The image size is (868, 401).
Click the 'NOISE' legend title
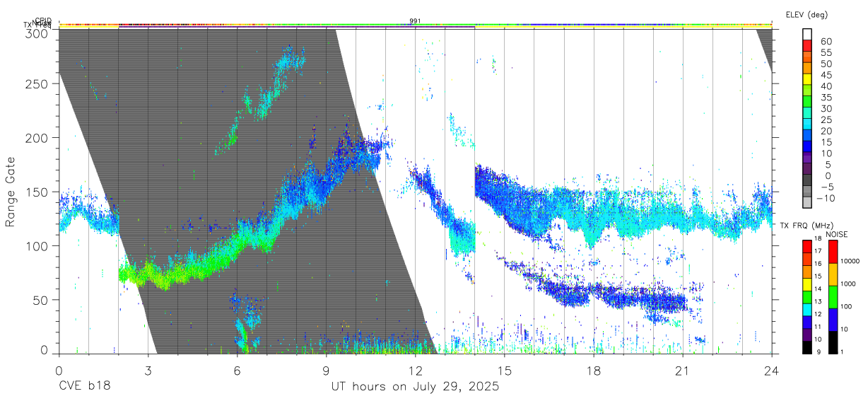pos(836,234)
